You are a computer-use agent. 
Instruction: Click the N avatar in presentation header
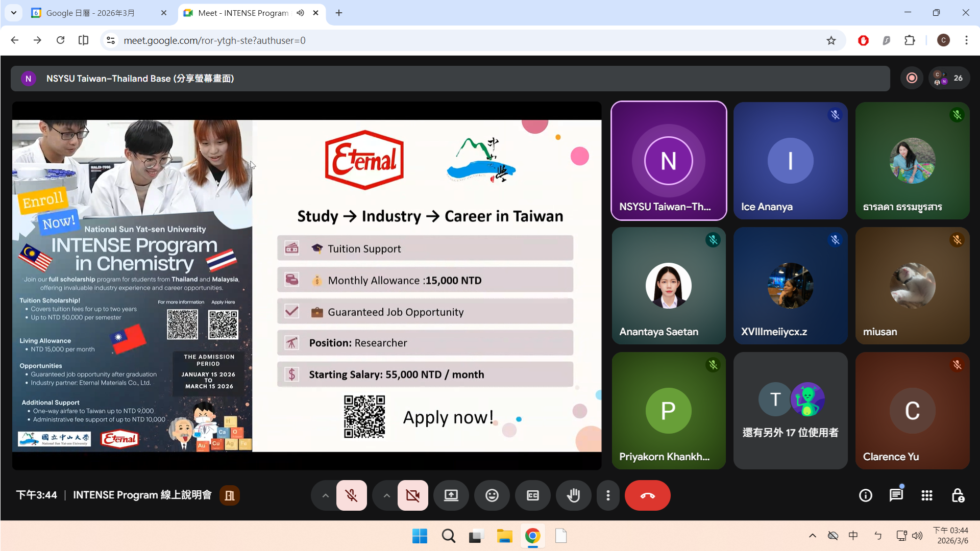29,79
